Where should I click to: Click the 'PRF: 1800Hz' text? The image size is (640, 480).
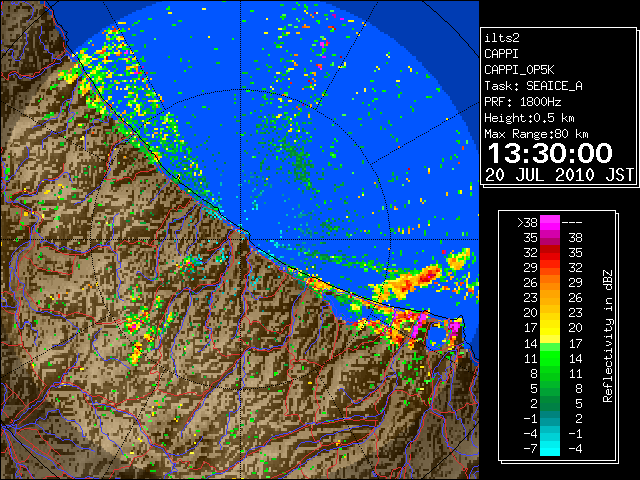[x=523, y=102]
